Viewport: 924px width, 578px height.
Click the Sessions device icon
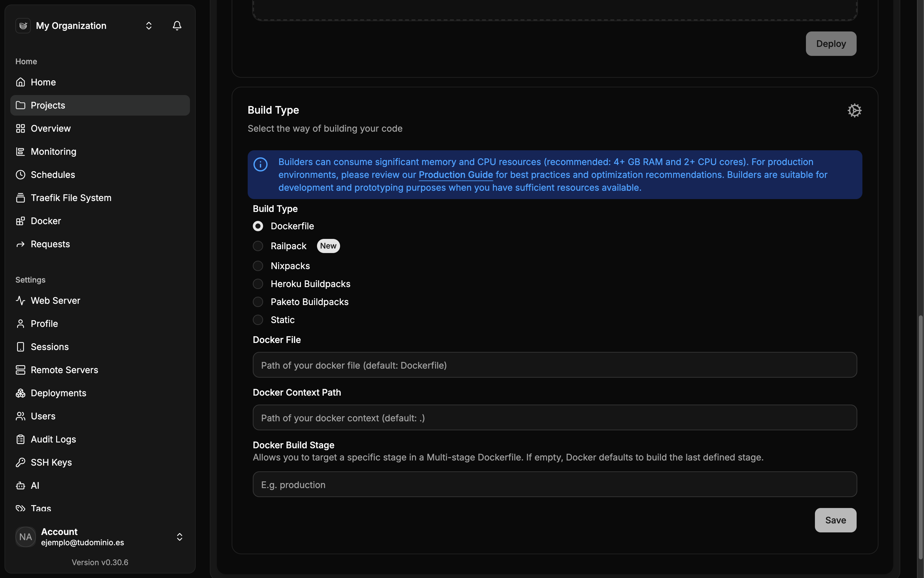[x=21, y=347]
